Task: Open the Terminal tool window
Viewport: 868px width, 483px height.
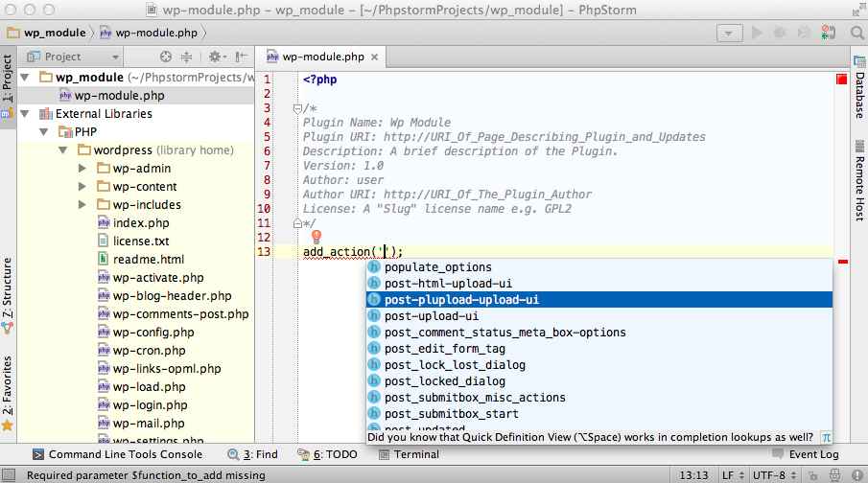Action: coord(409,454)
